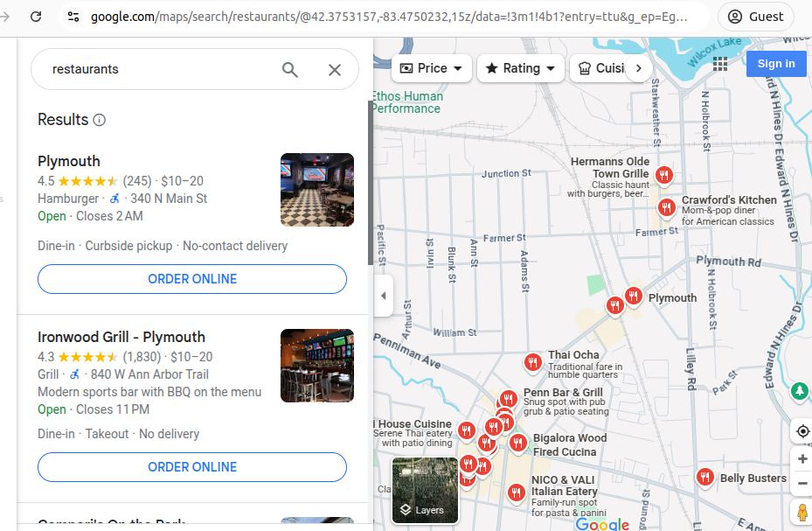Click the Hermanns Olde Town Grille label
Image resolution: width=812 pixels, height=531 pixels.
[x=609, y=167]
